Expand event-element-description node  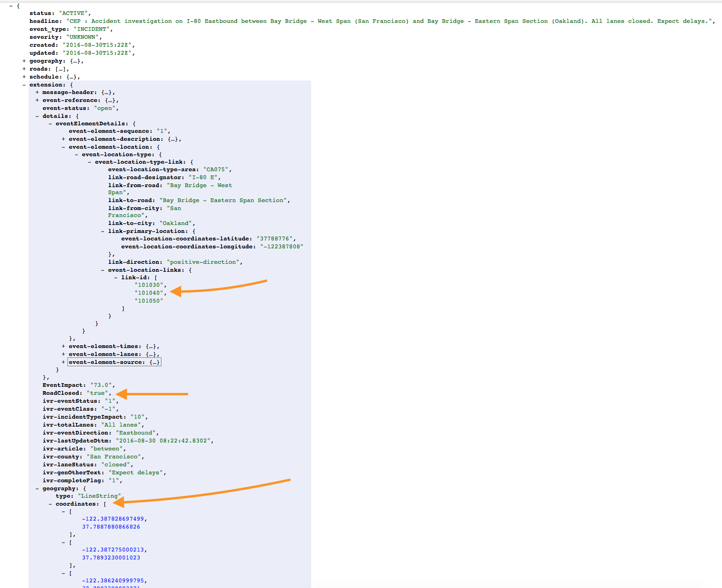[63, 139]
